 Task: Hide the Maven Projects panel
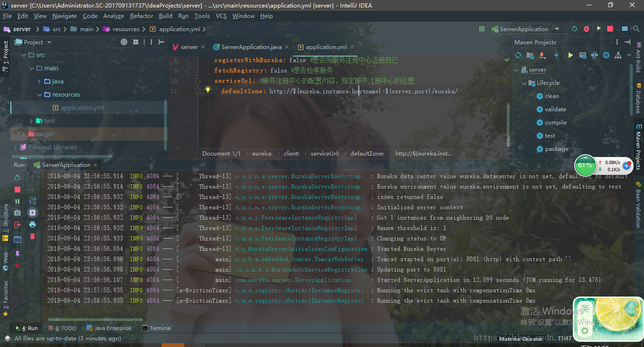tap(627, 42)
